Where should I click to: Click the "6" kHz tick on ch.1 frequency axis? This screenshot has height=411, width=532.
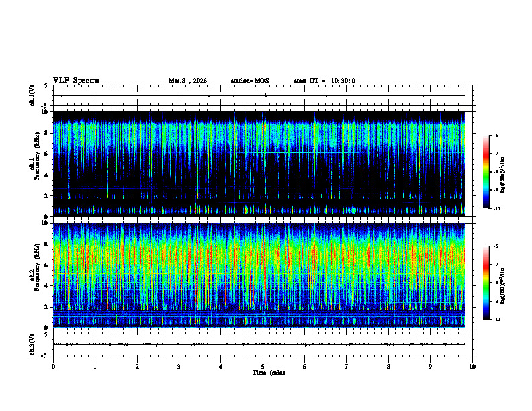[x=47, y=154]
